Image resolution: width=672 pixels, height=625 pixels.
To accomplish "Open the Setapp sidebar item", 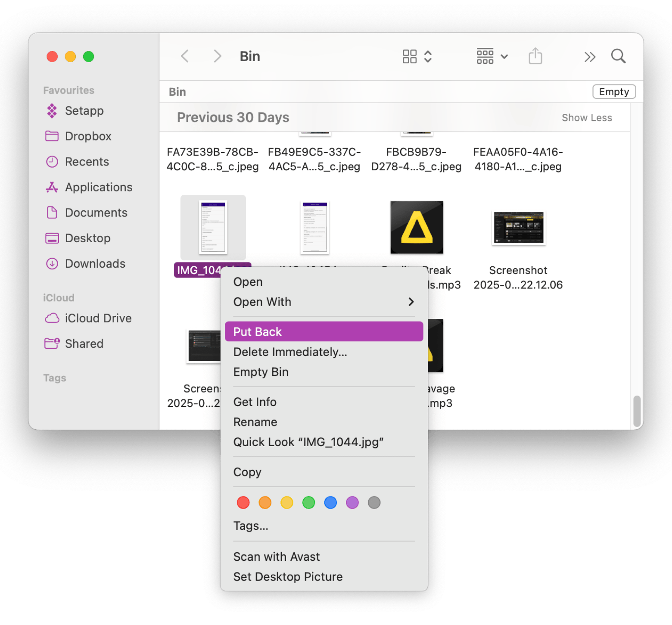I will pyautogui.click(x=84, y=111).
